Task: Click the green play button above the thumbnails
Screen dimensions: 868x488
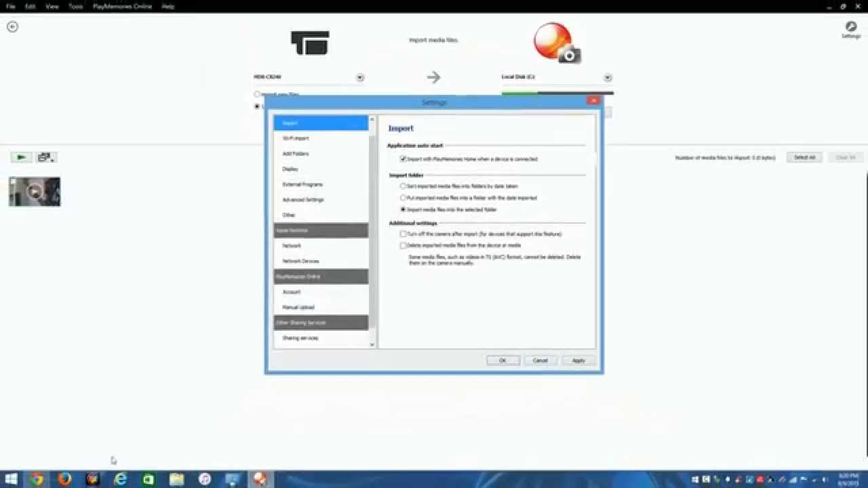Action: click(21, 157)
